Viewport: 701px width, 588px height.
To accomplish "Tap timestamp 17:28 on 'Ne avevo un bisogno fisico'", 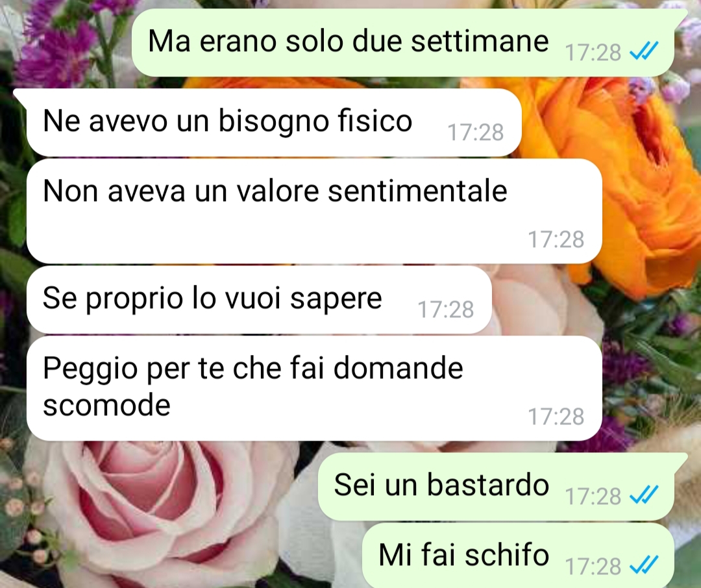I will point(475,132).
